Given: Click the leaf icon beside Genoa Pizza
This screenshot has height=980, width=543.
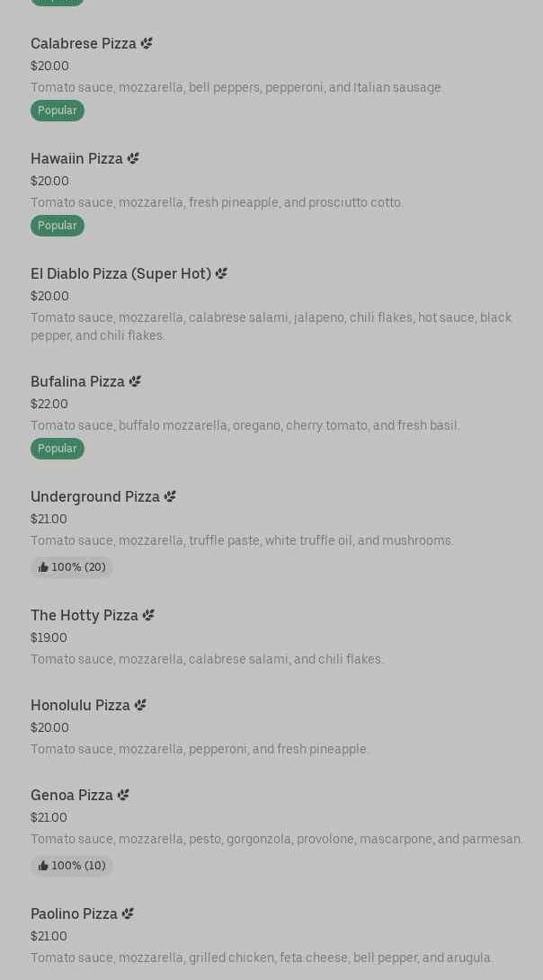Looking at the screenshot, I should tap(123, 795).
